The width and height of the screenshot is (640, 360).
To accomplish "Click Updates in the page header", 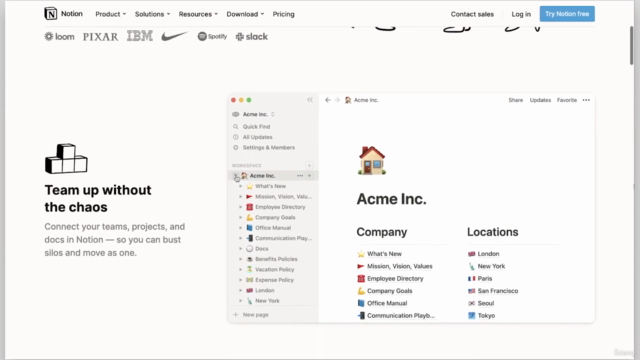I will click(540, 100).
